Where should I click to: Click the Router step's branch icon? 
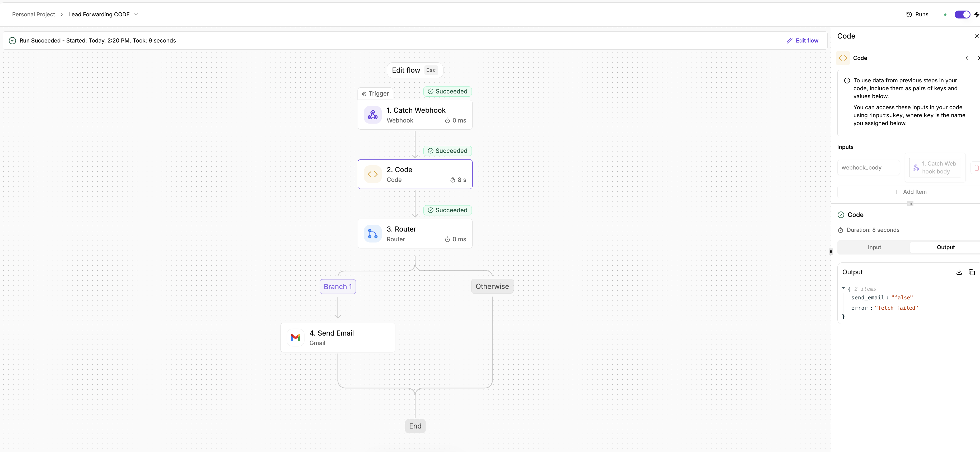point(372,234)
